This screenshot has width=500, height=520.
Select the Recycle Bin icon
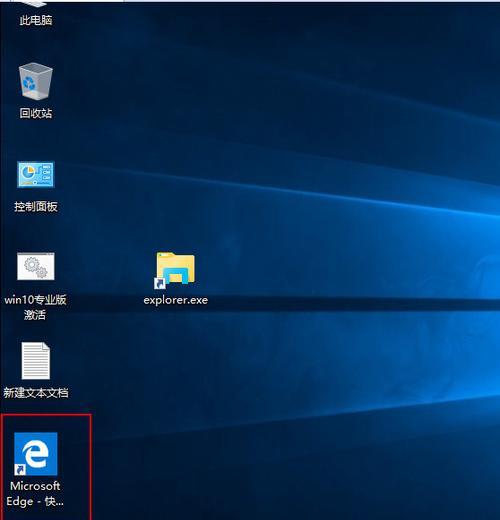[x=36, y=81]
